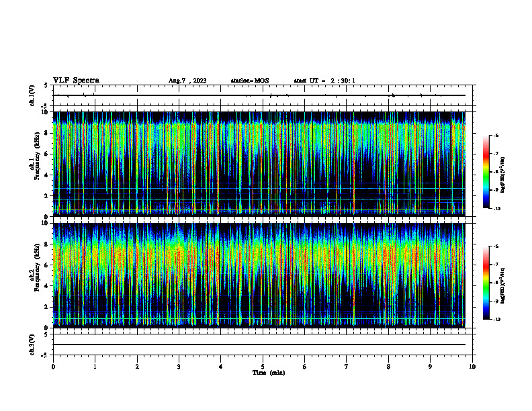Screen dimensions: 532x411
Task: Click the ch.2 frequency tick label "6"
Action: (x=47, y=265)
